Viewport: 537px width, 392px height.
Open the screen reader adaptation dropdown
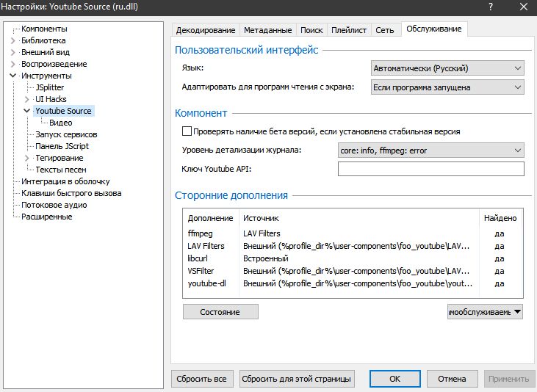click(447, 87)
